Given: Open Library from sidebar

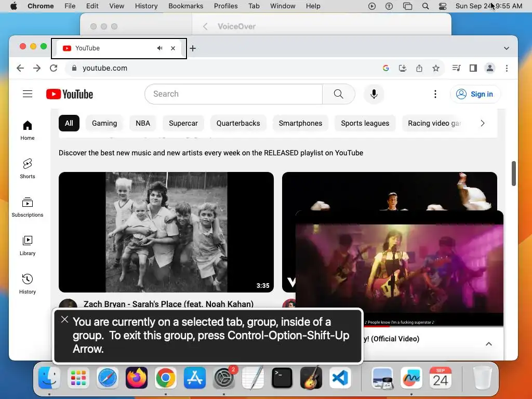Looking at the screenshot, I should [28, 246].
